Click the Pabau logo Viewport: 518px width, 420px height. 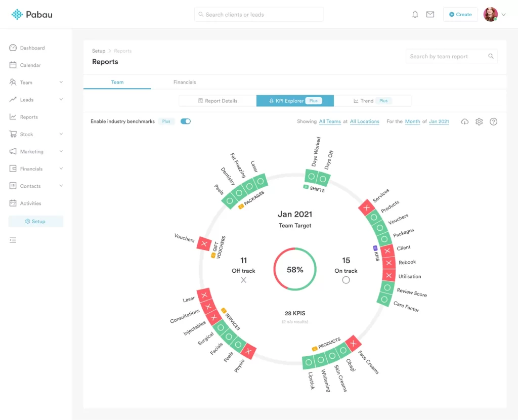point(32,15)
